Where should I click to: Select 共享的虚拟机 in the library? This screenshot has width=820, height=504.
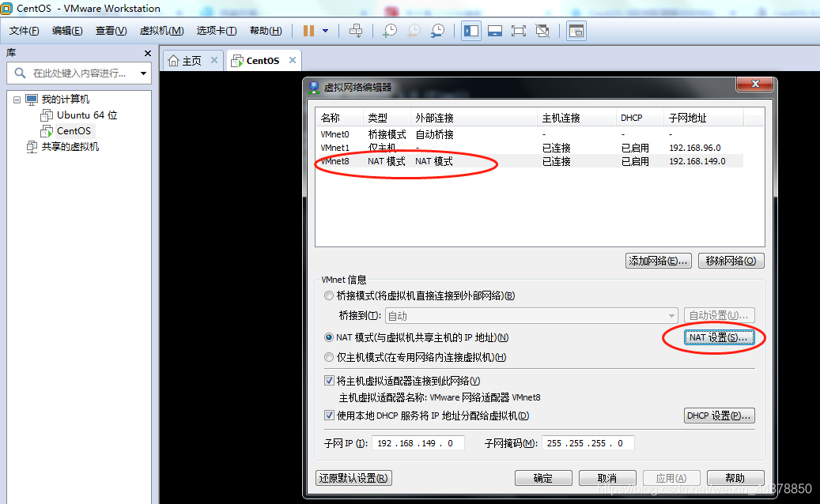coord(70,147)
